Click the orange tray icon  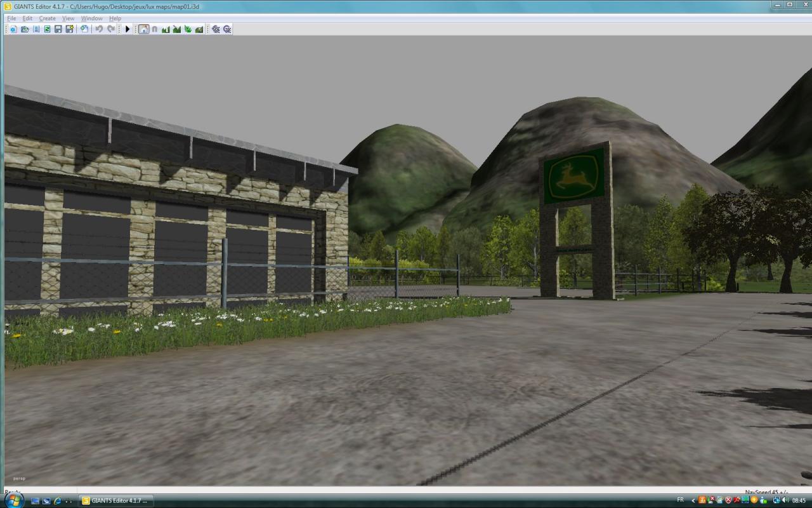702,500
